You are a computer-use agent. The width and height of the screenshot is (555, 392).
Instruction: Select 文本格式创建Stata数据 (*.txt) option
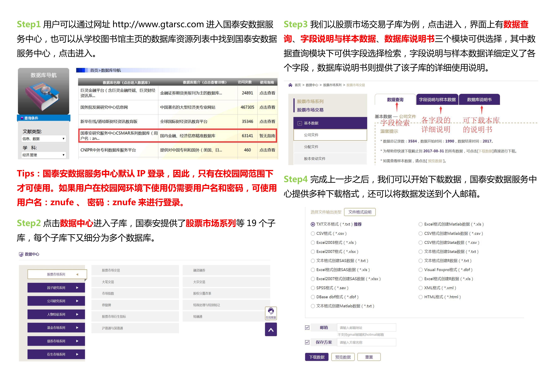pyautogui.click(x=420, y=252)
